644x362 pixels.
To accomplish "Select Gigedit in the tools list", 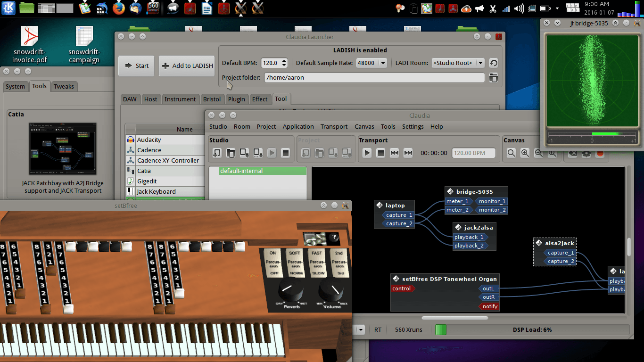I will [165, 181].
